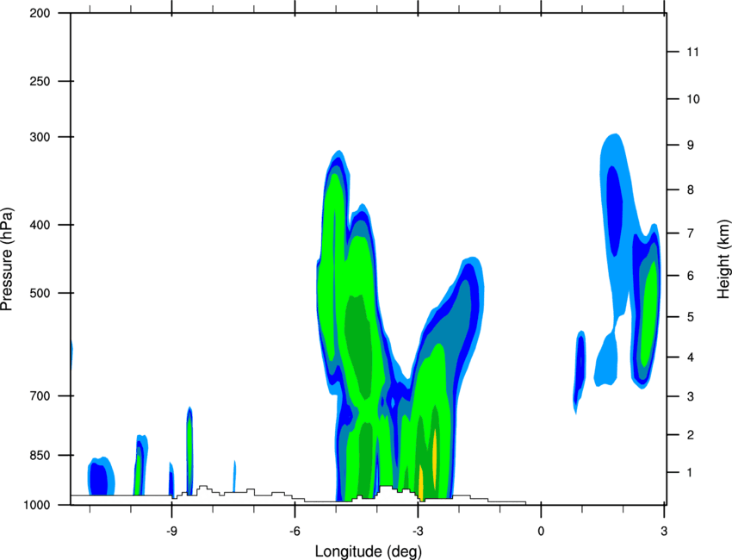
Task: Pick the 6 km height tick label
Action: 690,276
